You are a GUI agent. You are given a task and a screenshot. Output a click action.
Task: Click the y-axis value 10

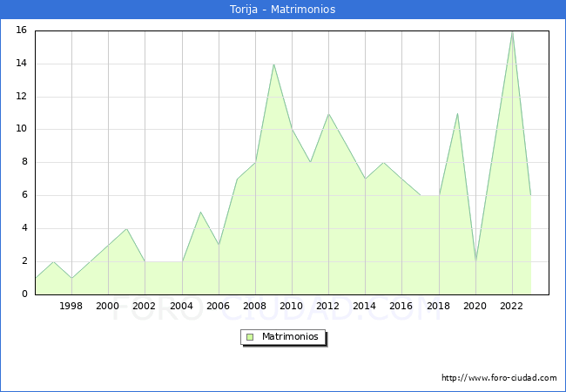pos(22,129)
